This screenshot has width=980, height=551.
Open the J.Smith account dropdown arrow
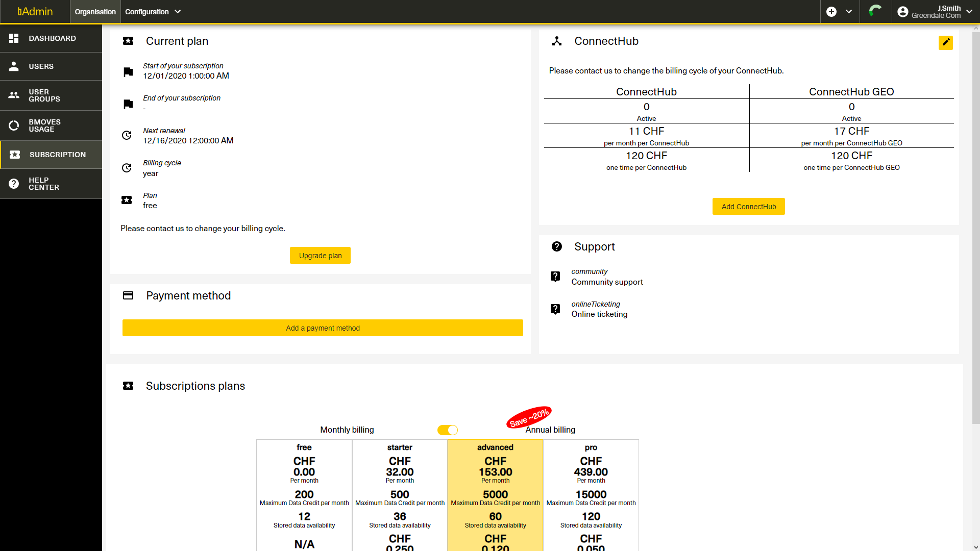coord(969,12)
